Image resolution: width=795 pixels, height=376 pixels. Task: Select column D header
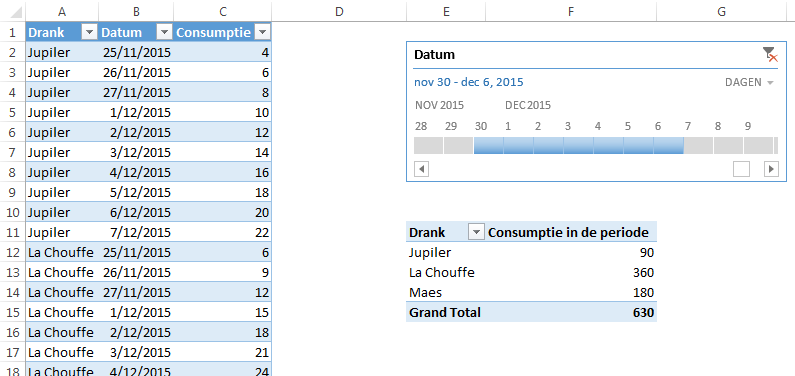(339, 11)
